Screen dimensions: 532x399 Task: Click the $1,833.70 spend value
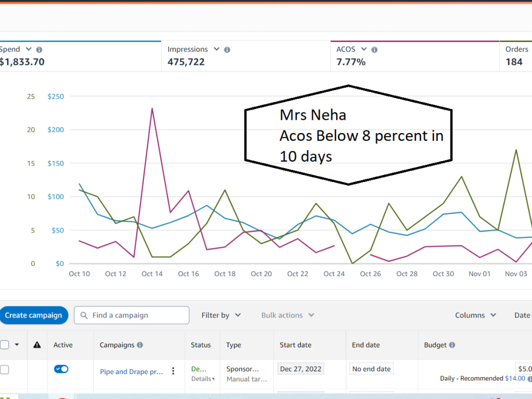(22, 62)
